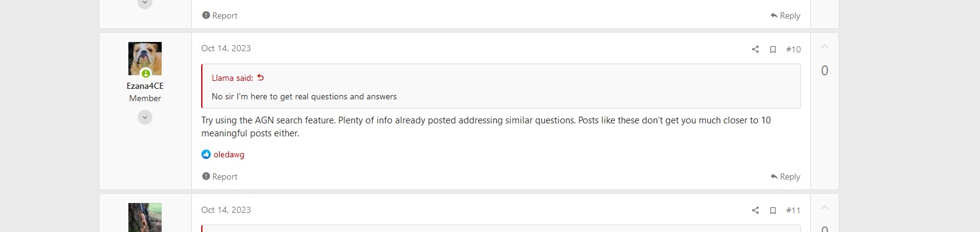Share post #11 via share icon
The image size is (980, 232).
[x=755, y=210]
